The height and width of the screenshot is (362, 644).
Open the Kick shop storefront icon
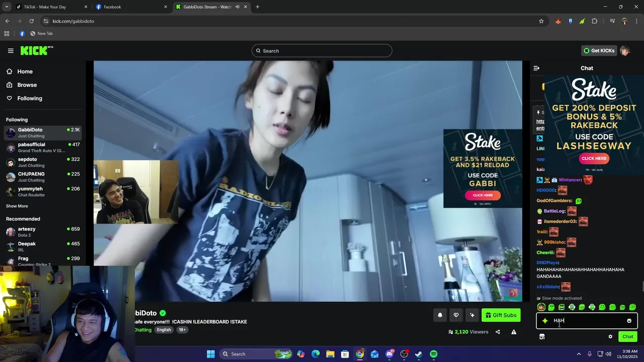[x=542, y=337]
